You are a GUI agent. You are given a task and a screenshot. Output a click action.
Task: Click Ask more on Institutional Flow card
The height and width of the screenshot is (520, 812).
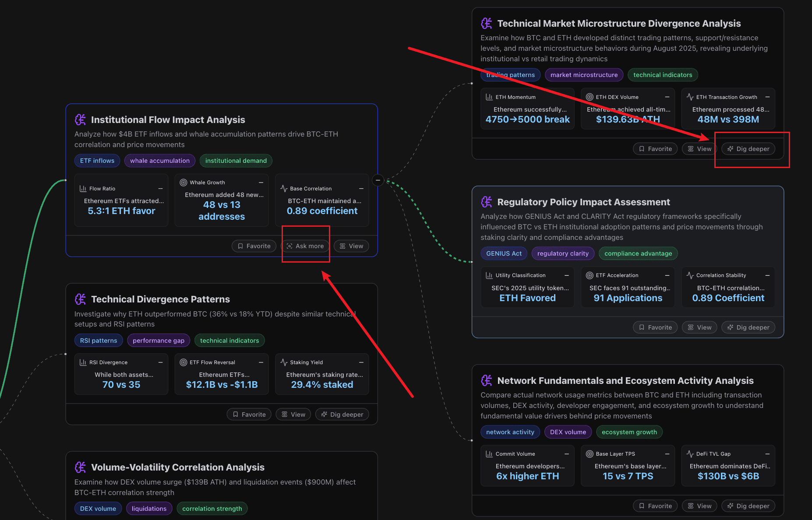click(305, 246)
